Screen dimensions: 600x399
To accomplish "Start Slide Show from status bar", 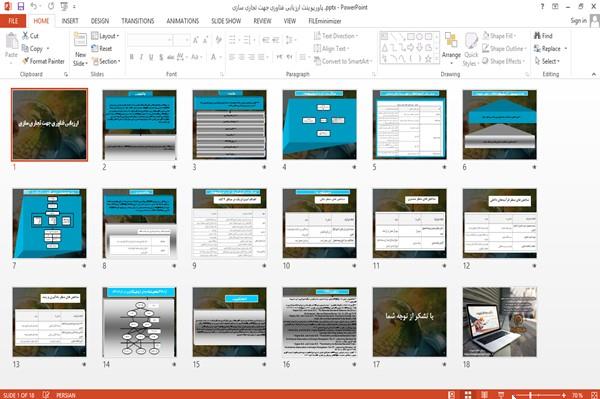I will coord(501,395).
